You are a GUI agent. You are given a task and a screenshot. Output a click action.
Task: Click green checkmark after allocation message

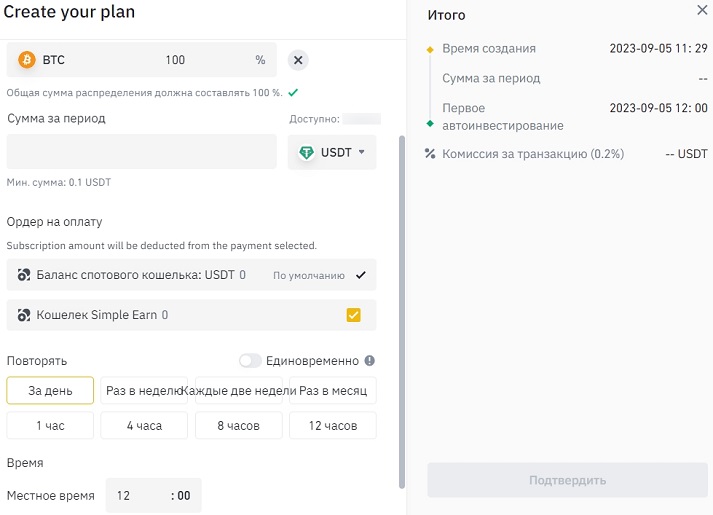[x=292, y=92]
